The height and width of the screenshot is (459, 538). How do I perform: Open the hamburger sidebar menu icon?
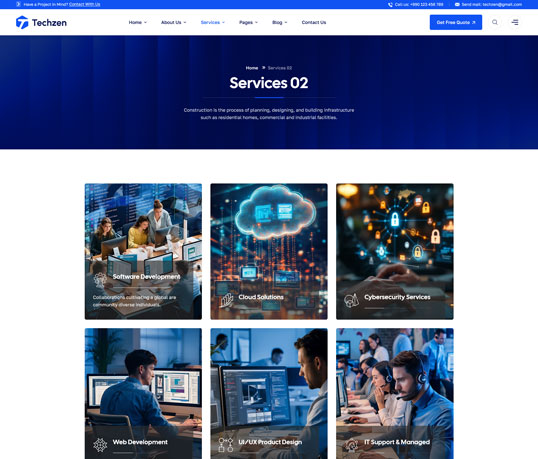(x=515, y=22)
